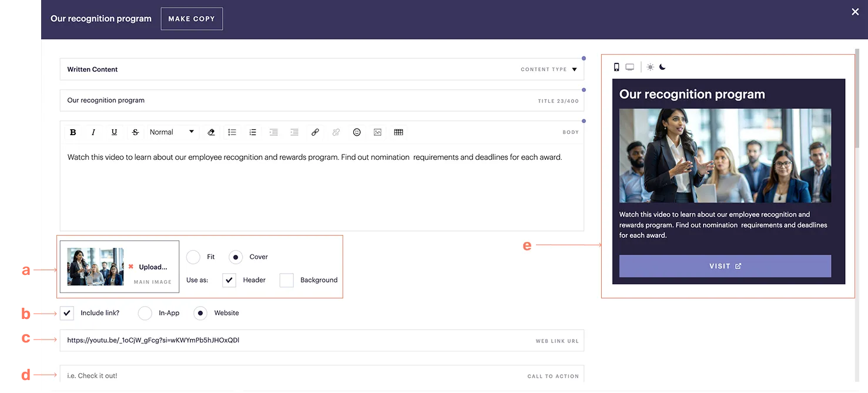Screen dimensions: 868x393
Task: Select the Fit image option
Action: coord(193,257)
